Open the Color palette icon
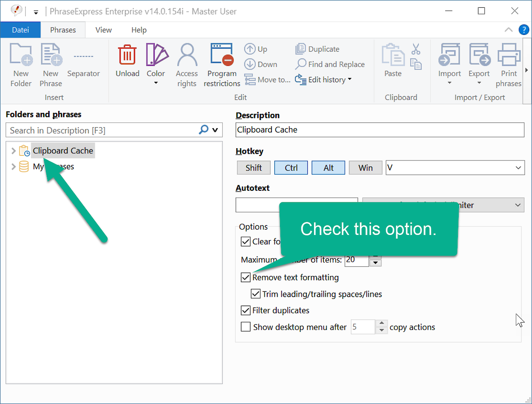The image size is (532, 404). [x=157, y=54]
